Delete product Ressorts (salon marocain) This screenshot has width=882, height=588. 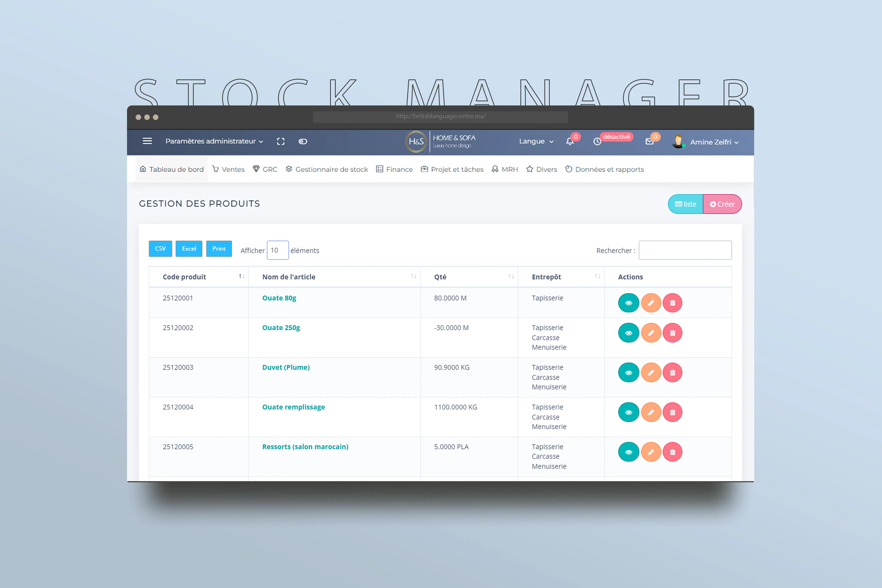(672, 452)
